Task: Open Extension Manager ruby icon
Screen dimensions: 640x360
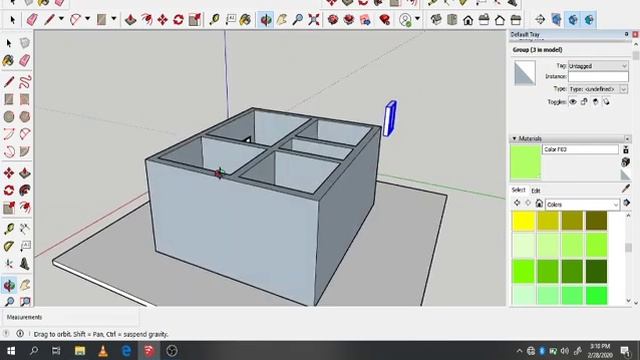Action: click(384, 20)
